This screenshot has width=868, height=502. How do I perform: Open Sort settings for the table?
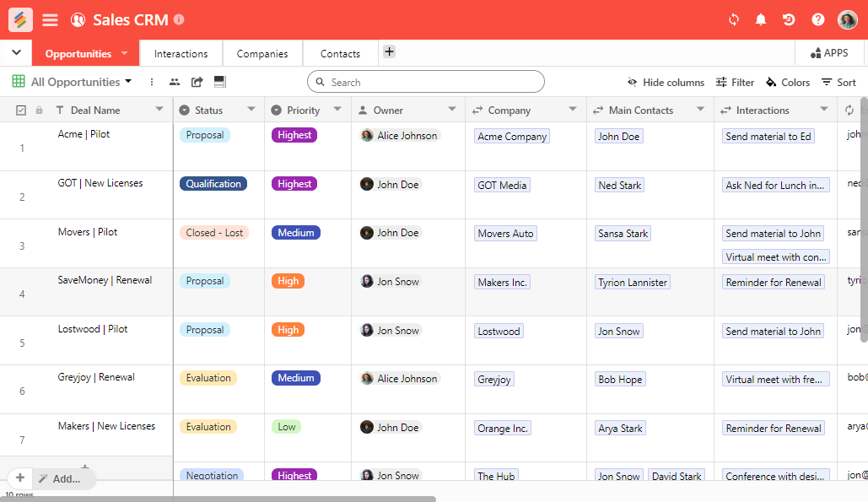tap(841, 83)
